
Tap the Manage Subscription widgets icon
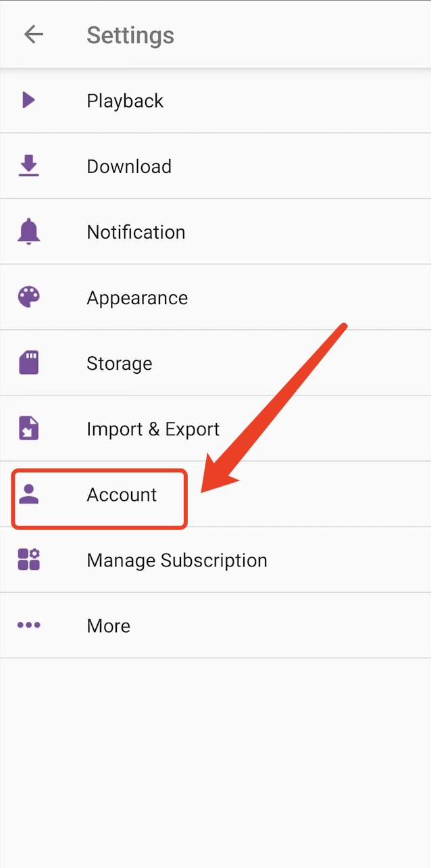28,560
